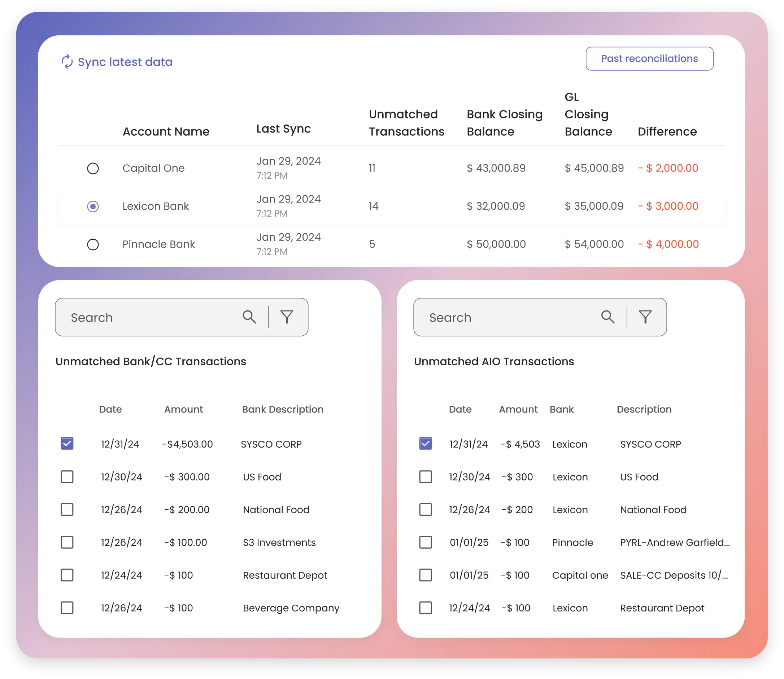Open the filter funnel in Bank/CC search
Screen dimensions: 784x679
point(287,317)
